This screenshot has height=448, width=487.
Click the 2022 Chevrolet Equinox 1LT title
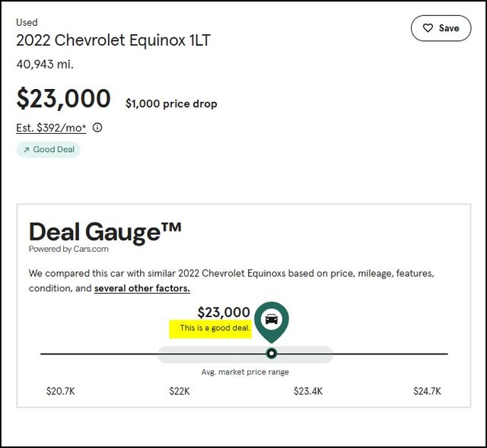(113, 40)
